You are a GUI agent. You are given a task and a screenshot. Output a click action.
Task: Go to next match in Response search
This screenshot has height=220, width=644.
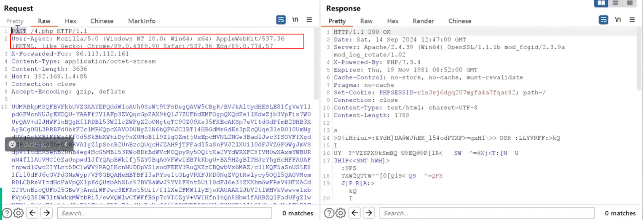click(x=369, y=213)
